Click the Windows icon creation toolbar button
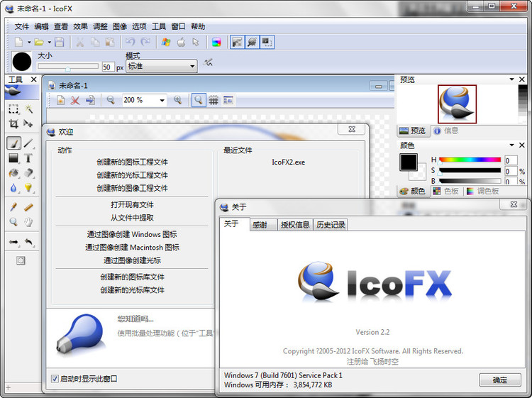This screenshot has width=532, height=398. (x=166, y=42)
